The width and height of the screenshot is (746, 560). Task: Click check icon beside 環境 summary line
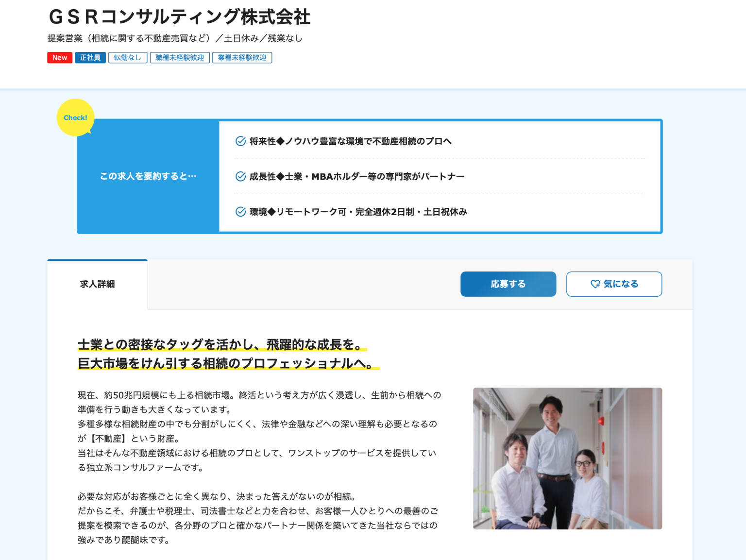coord(240,212)
